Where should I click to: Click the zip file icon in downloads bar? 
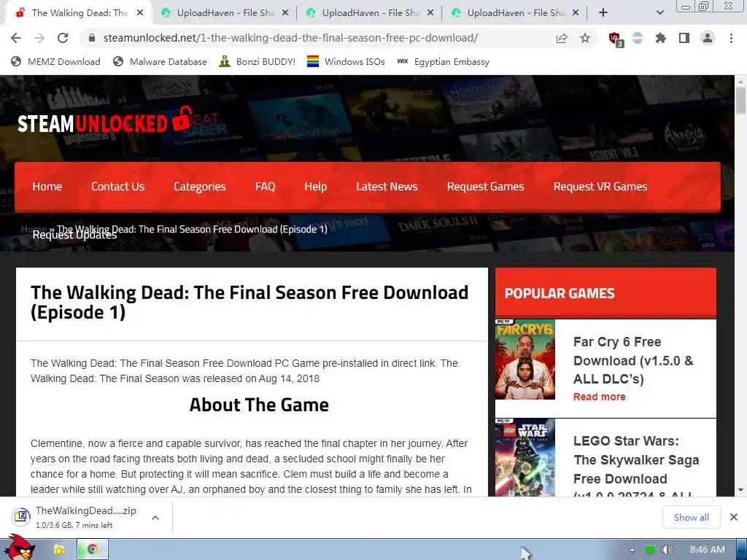(x=21, y=517)
